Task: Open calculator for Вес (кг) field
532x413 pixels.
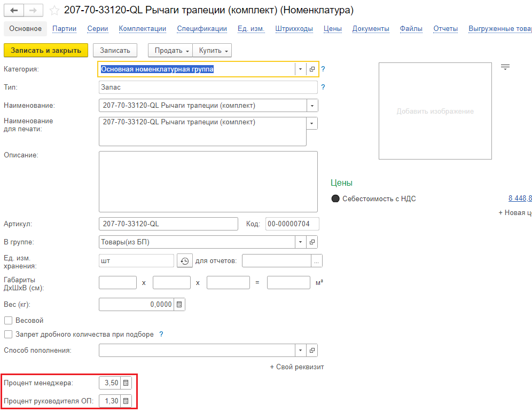Action: (179, 304)
